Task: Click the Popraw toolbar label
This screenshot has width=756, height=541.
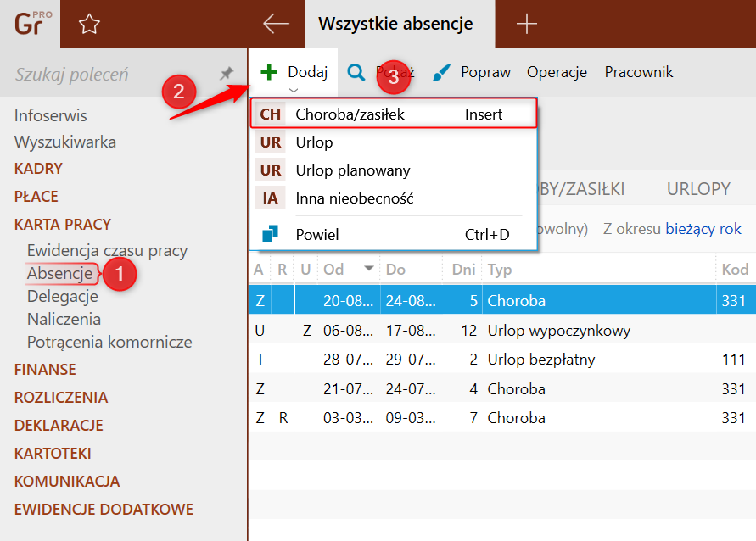Action: pyautogui.click(x=485, y=72)
